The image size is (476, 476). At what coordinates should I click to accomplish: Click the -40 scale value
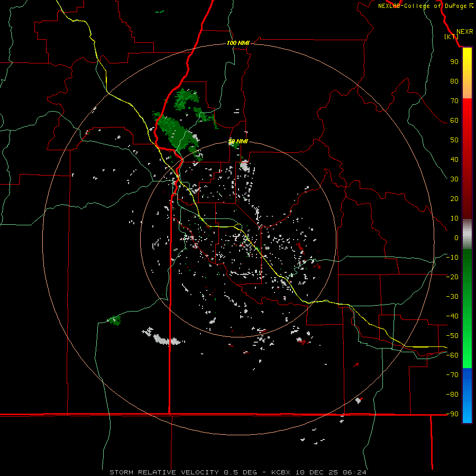[x=452, y=316]
